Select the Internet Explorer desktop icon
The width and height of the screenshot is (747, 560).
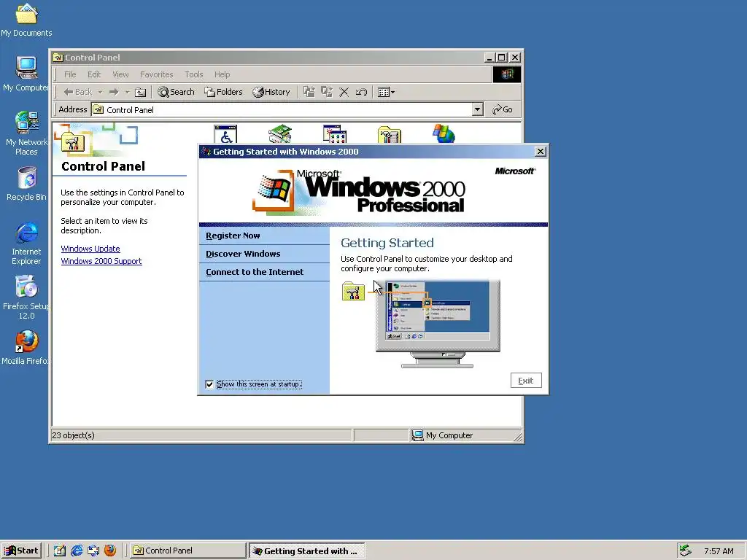tap(26, 243)
